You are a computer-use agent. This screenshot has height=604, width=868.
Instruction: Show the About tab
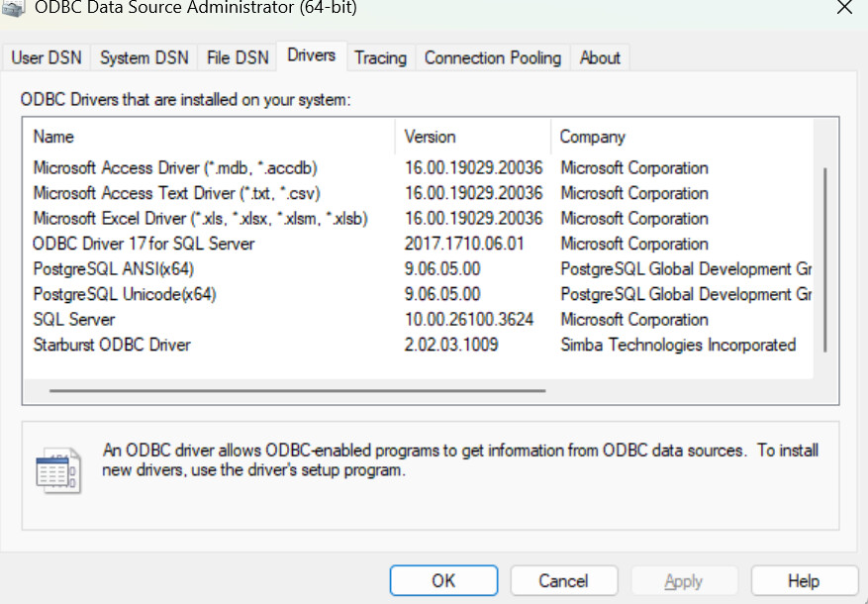point(600,57)
